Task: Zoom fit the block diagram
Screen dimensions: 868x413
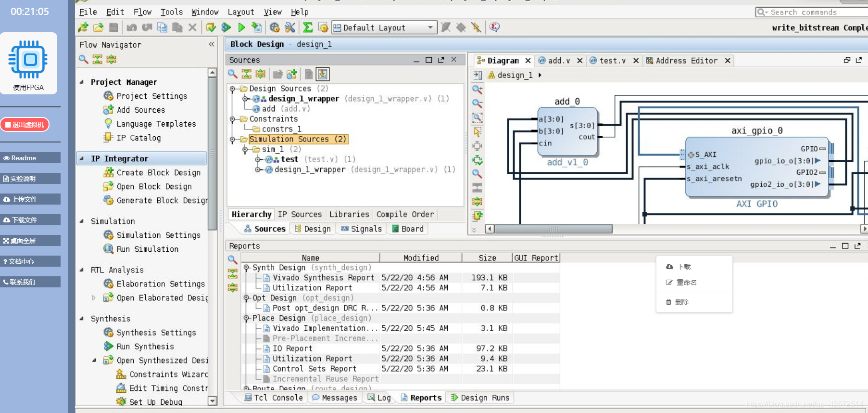Action: 477,117
